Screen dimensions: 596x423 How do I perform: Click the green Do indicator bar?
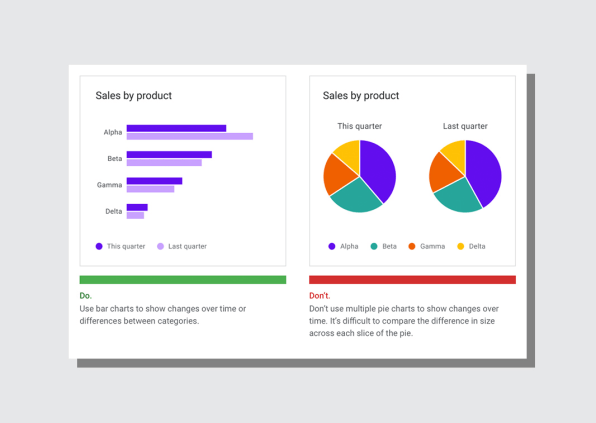183,280
